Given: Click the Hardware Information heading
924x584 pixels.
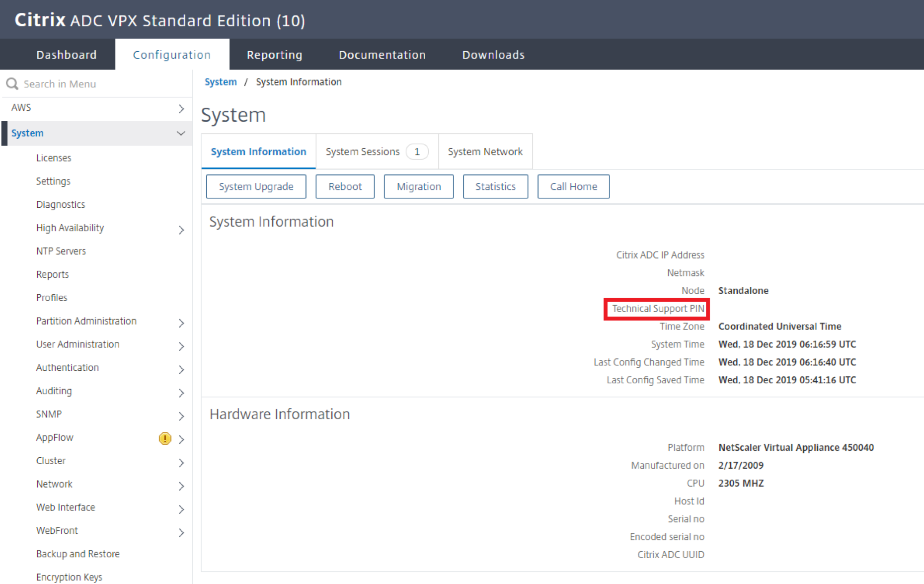Looking at the screenshot, I should (x=280, y=414).
